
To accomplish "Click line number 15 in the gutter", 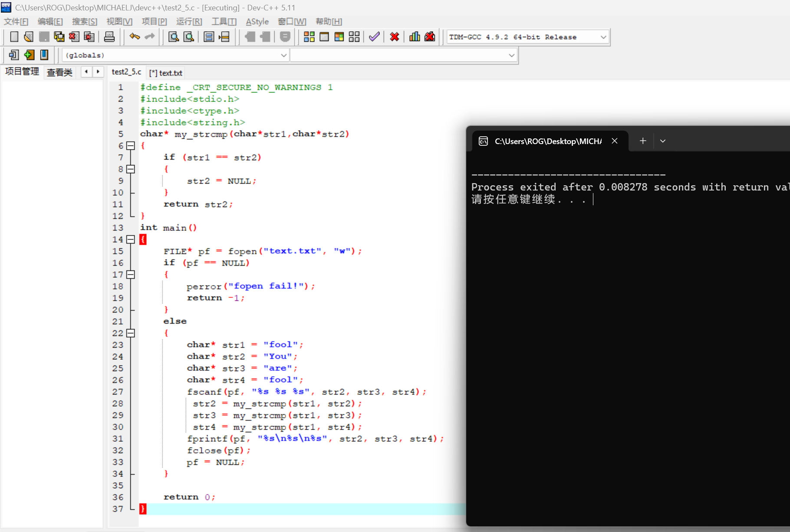I will point(118,251).
